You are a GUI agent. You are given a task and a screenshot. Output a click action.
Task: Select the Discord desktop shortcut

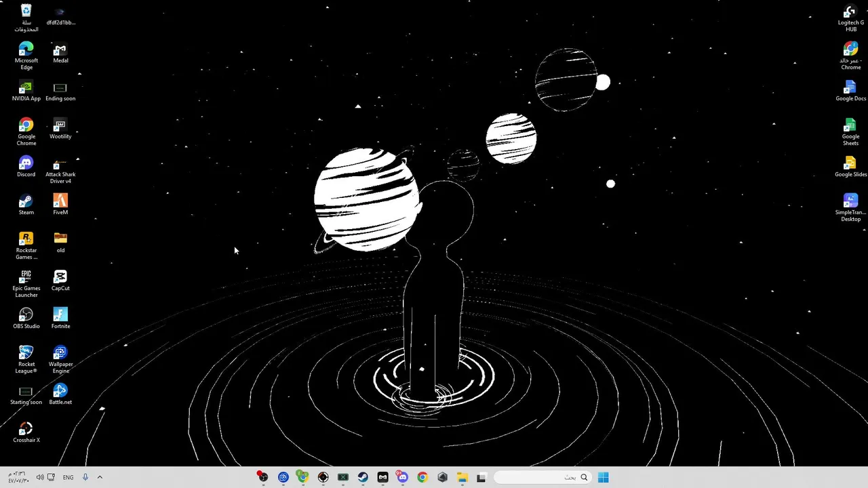coord(26,167)
